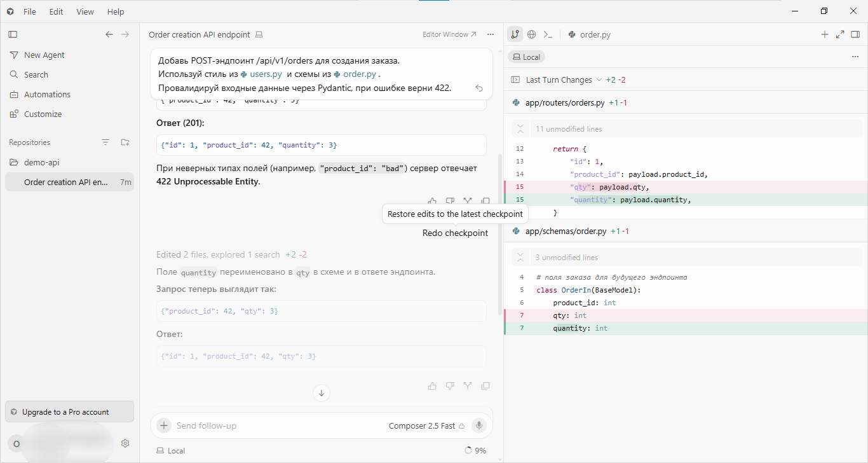Open the terminal icon
The width and height of the screenshot is (868, 463).
pos(548,34)
